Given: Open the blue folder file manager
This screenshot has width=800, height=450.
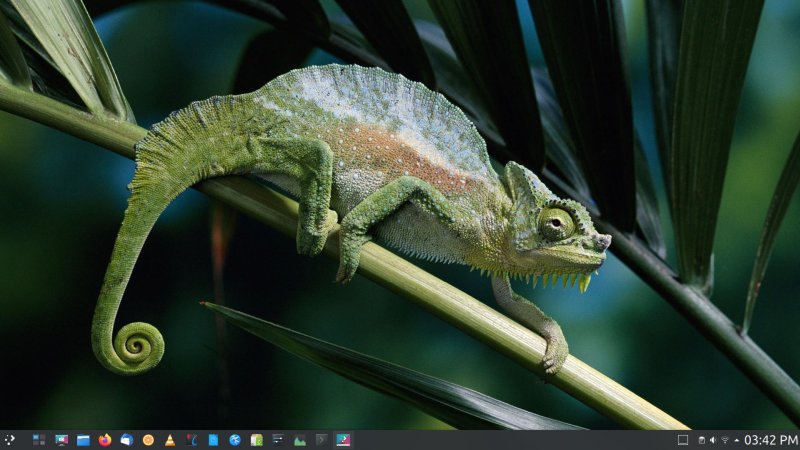Looking at the screenshot, I should tap(83, 440).
